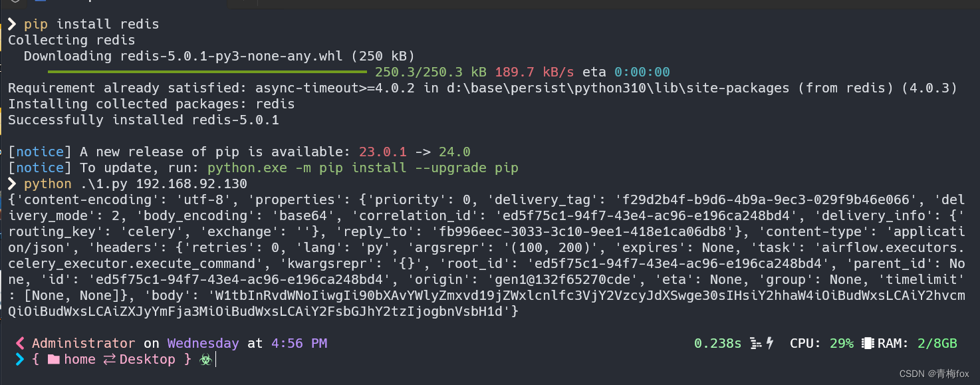Click the pink left chevron before Administrator
Viewport: 980px width, 385px height.
click(x=19, y=344)
